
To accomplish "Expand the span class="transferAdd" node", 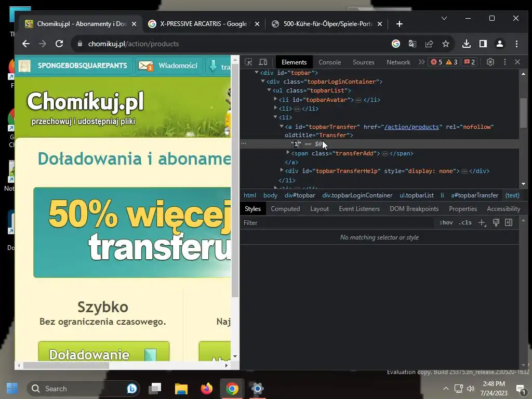I will (x=288, y=153).
